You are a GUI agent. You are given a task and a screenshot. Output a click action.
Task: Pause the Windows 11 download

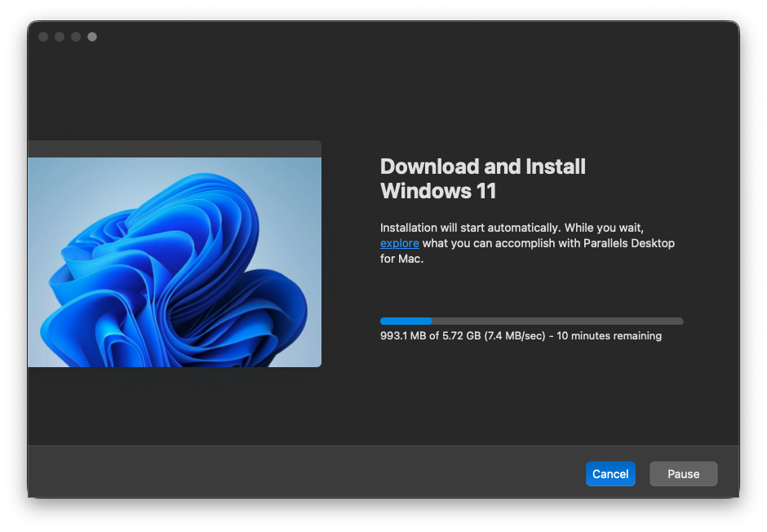[x=683, y=473]
